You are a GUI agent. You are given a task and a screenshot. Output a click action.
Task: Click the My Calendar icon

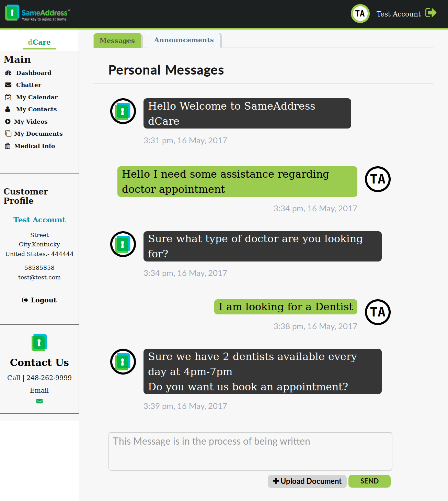[8, 97]
